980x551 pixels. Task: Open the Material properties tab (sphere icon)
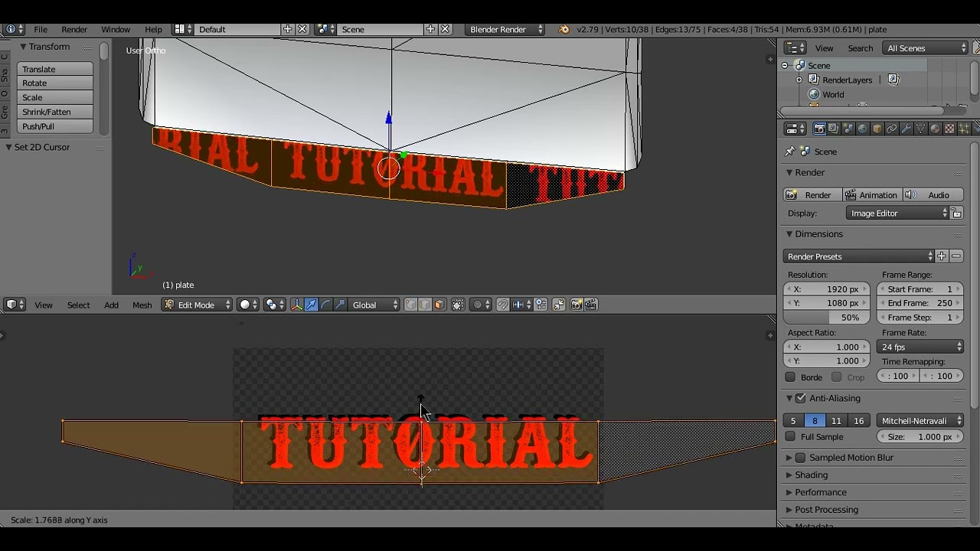click(935, 129)
